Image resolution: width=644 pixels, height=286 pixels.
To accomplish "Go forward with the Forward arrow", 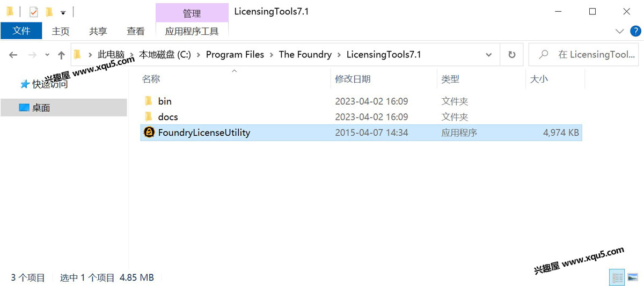I will click(32, 55).
